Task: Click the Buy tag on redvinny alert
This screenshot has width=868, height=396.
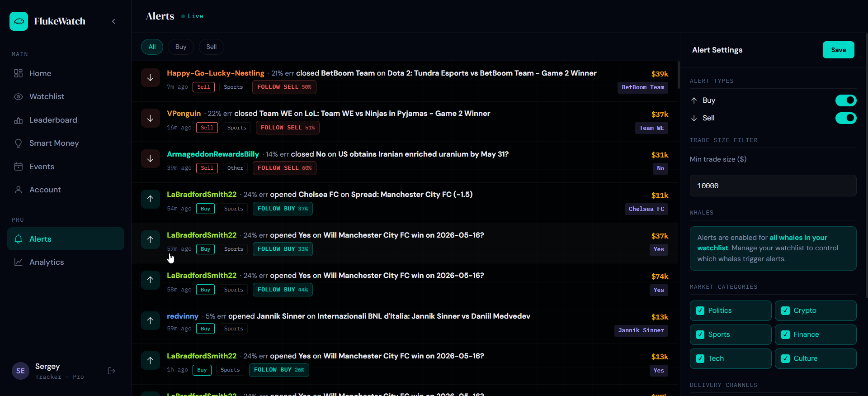Action: click(x=206, y=329)
